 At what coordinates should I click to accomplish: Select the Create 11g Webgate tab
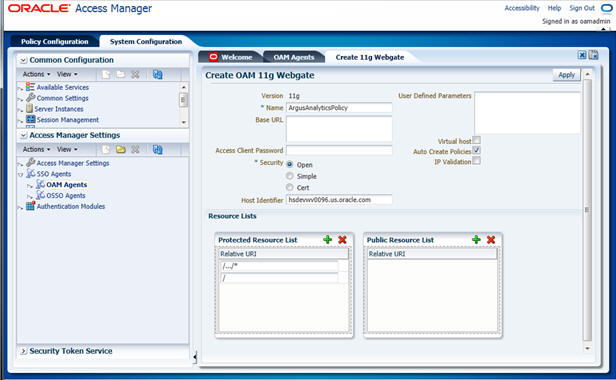[370, 57]
